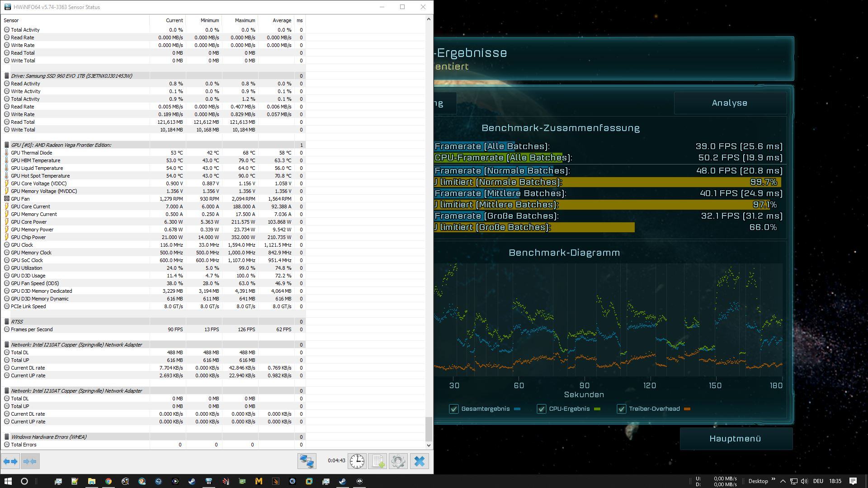Select GPU D3D Memory Dedicated row

(x=154, y=291)
